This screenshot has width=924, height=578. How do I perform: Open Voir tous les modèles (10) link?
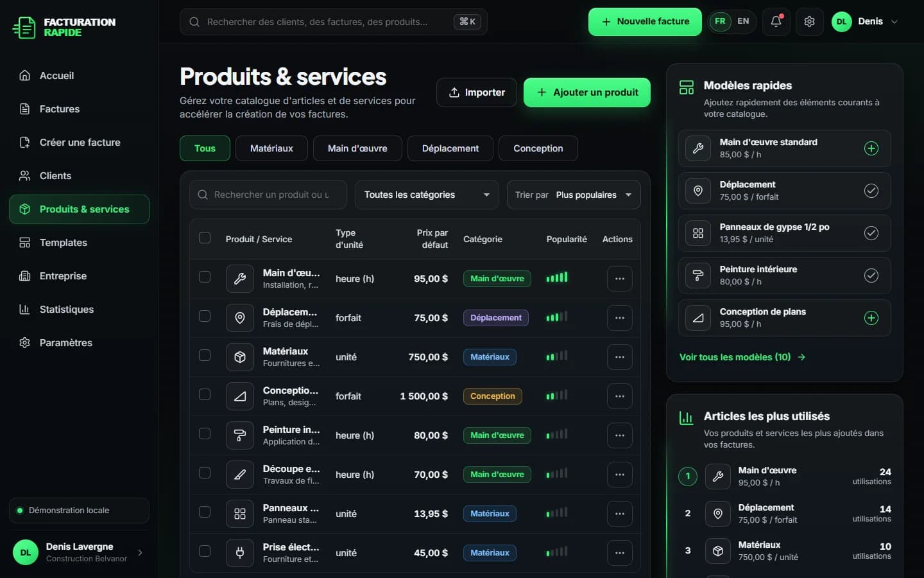(x=742, y=357)
